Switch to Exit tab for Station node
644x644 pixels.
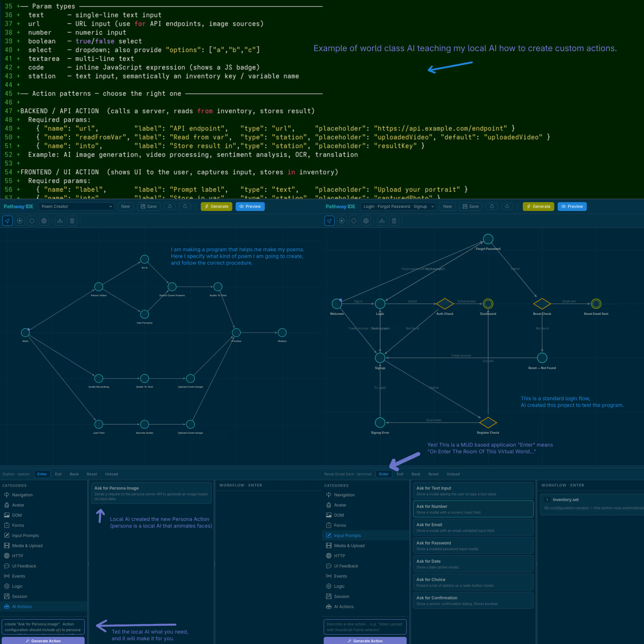[x=58, y=474]
